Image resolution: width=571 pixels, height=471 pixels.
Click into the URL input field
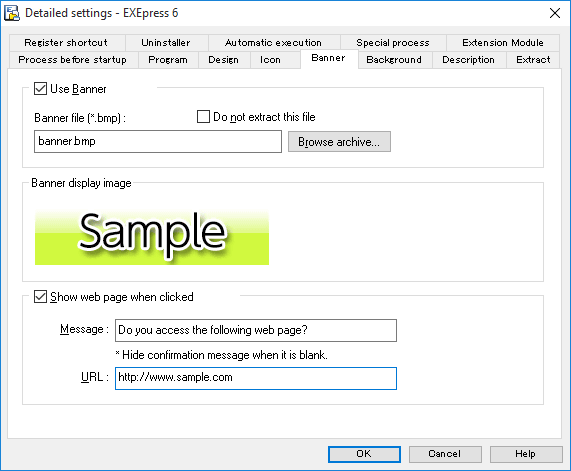pos(256,378)
